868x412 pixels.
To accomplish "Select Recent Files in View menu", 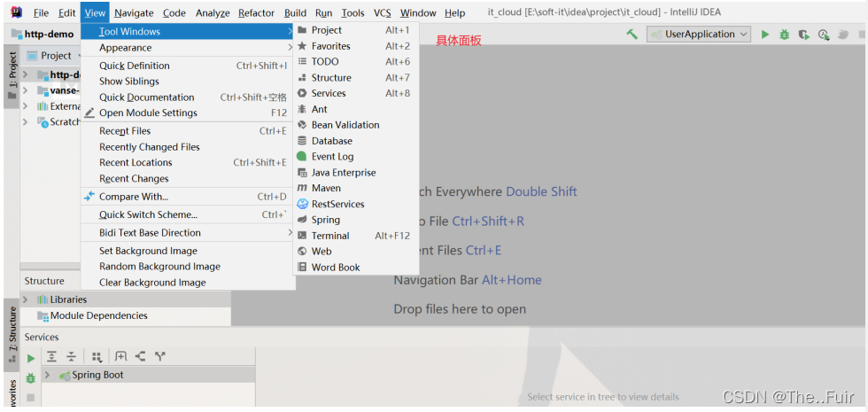I will point(188,131).
